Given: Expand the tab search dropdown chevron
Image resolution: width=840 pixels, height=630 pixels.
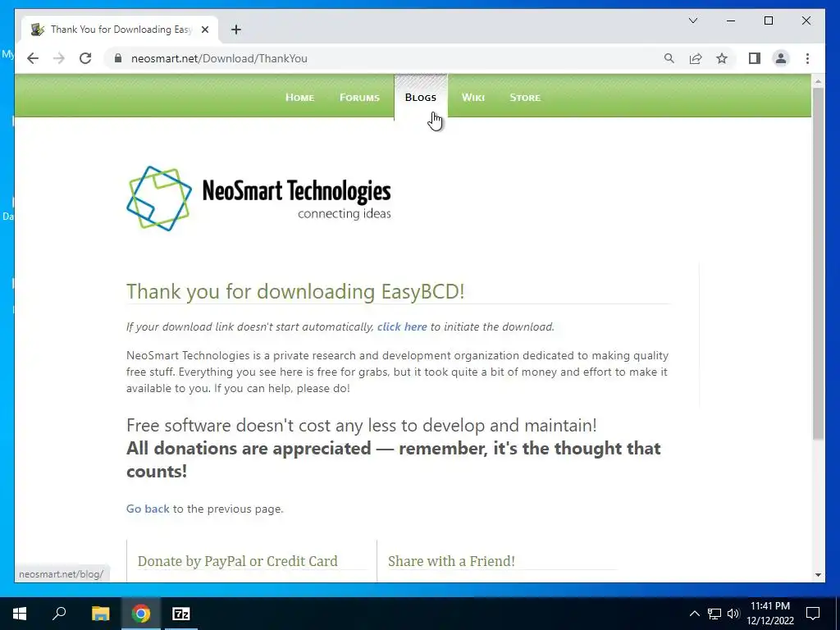Looking at the screenshot, I should [x=693, y=21].
